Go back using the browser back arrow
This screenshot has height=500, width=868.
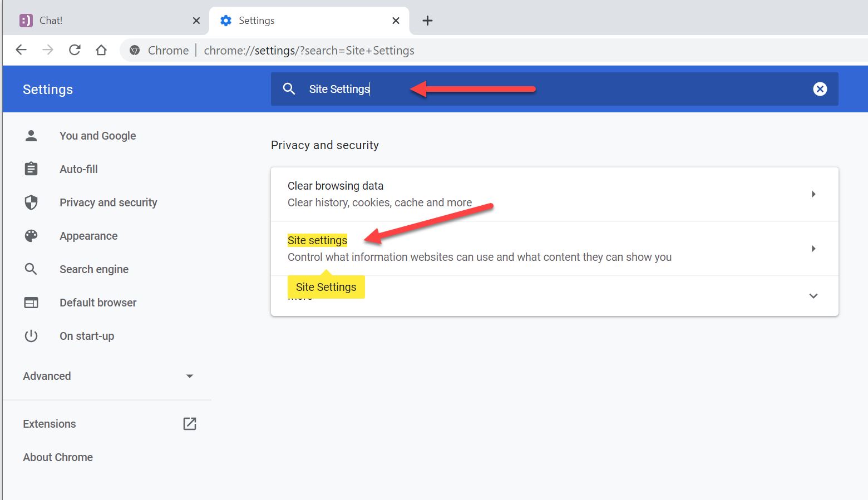coord(21,50)
